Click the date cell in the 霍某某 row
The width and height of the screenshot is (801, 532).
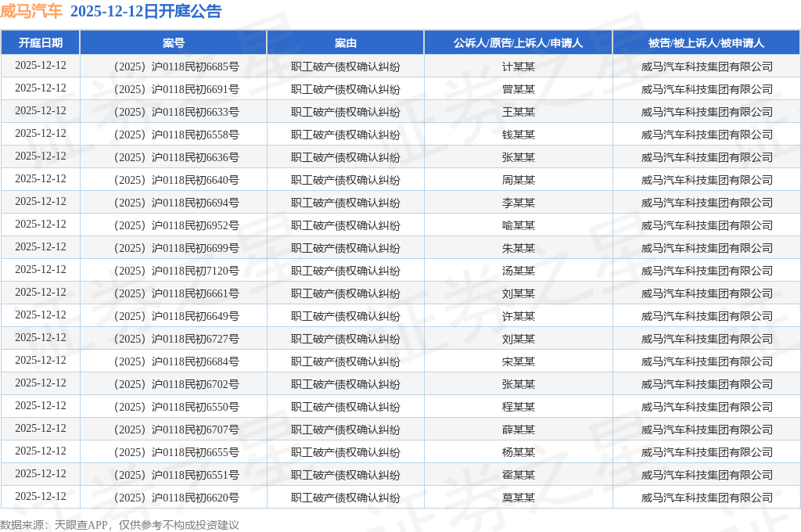(x=41, y=474)
